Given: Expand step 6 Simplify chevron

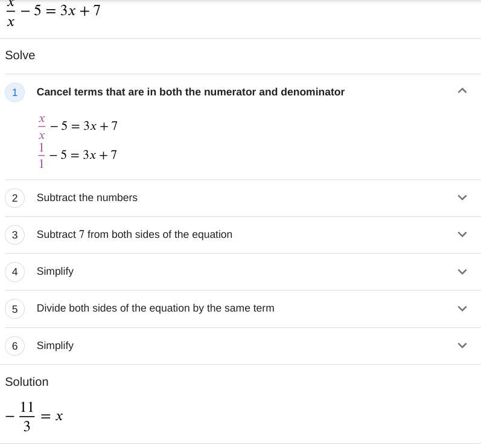Looking at the screenshot, I should (462, 345).
